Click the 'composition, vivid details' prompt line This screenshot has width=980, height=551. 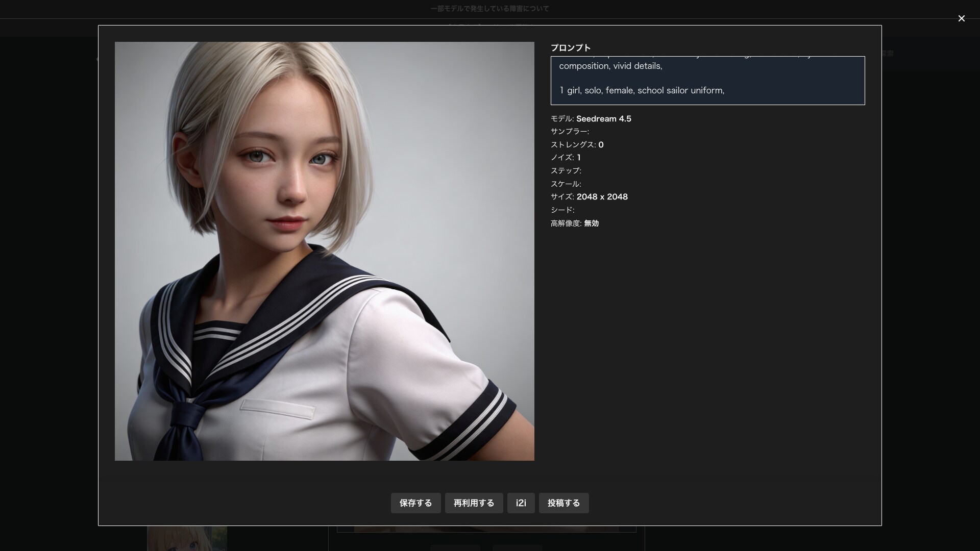pos(610,66)
